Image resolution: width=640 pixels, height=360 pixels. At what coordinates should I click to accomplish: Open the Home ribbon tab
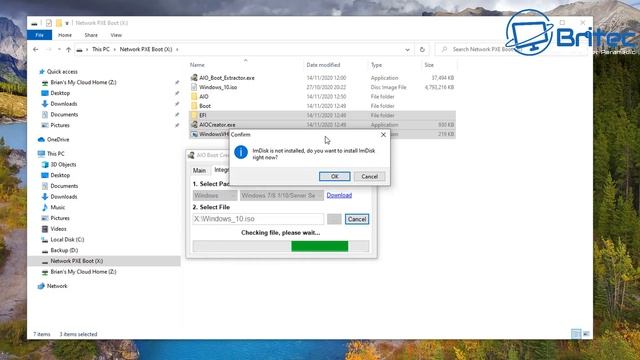(x=65, y=35)
